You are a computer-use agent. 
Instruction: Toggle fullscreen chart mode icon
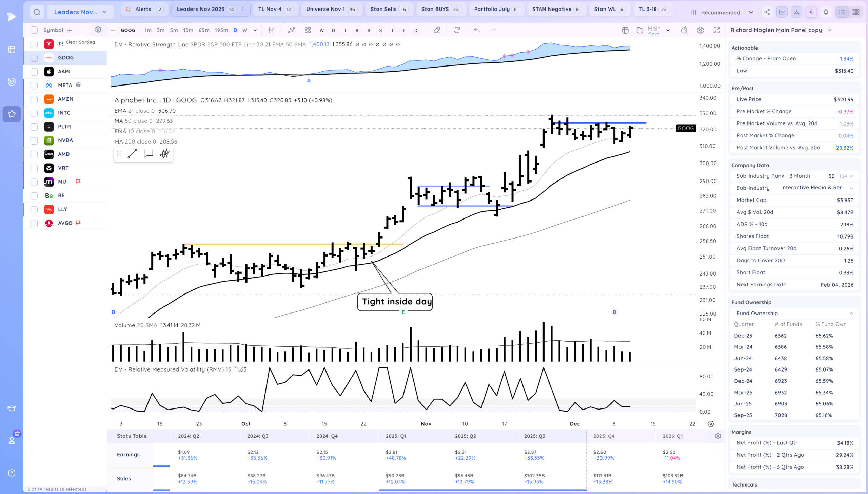pos(716,30)
